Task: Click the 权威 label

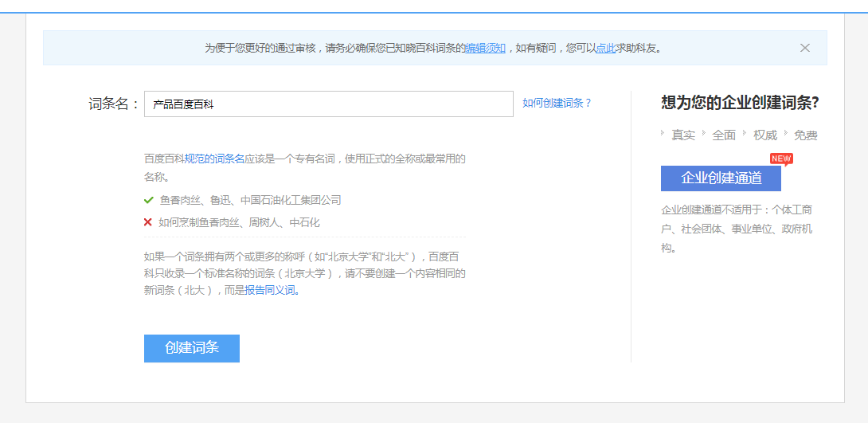Action: tap(765, 135)
